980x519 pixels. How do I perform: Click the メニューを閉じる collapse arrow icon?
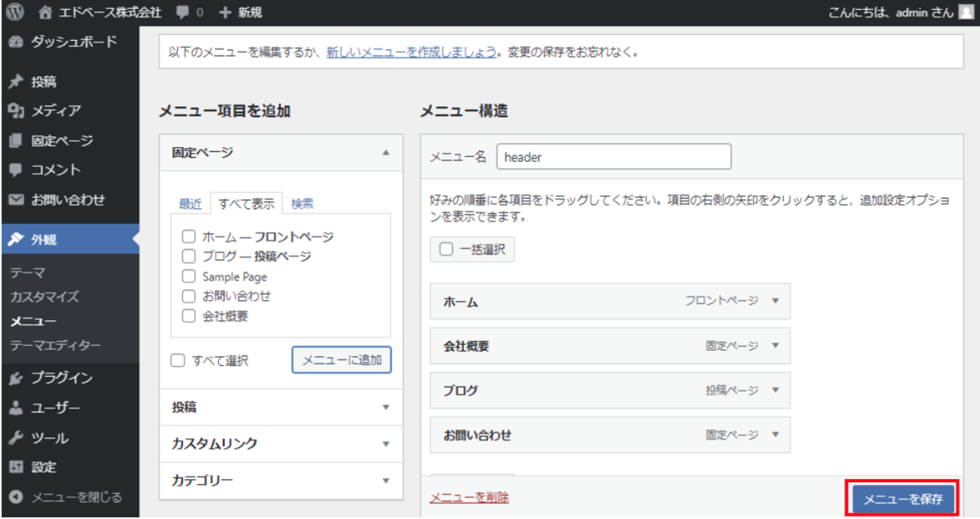16,497
